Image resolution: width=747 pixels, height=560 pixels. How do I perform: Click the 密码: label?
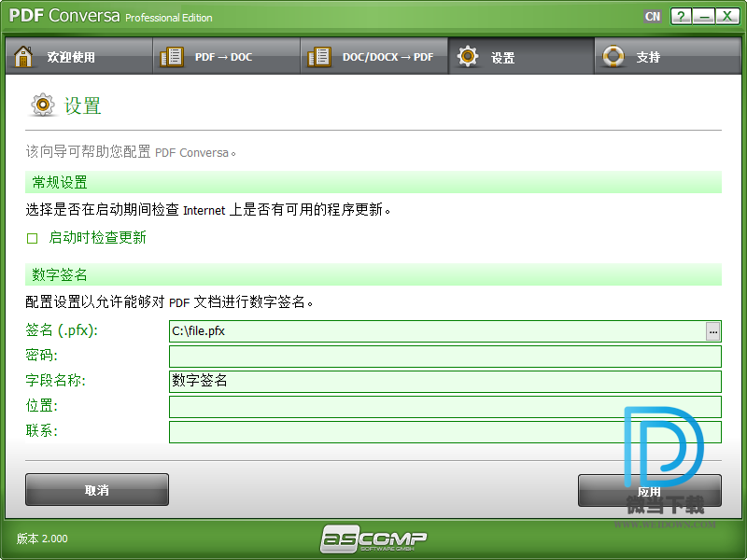tap(41, 356)
